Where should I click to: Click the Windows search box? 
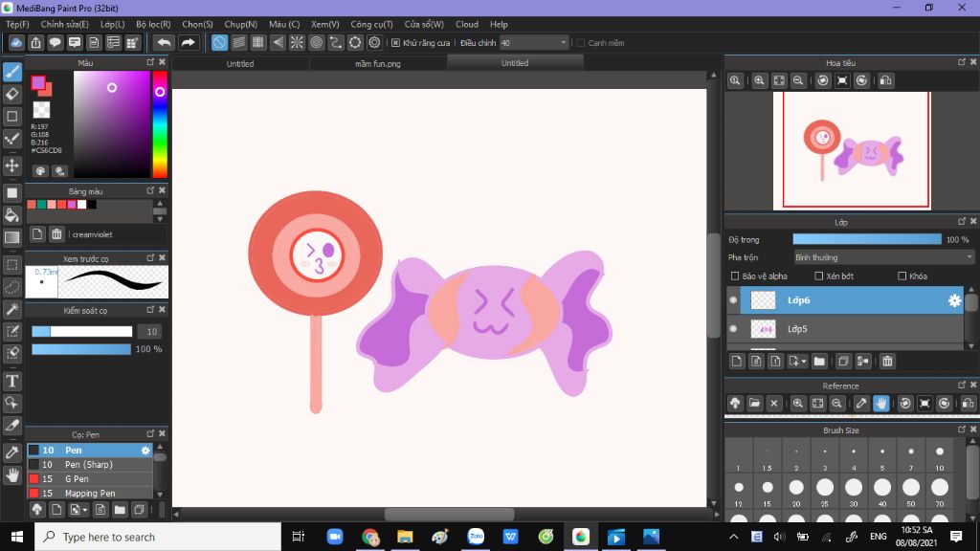click(158, 537)
